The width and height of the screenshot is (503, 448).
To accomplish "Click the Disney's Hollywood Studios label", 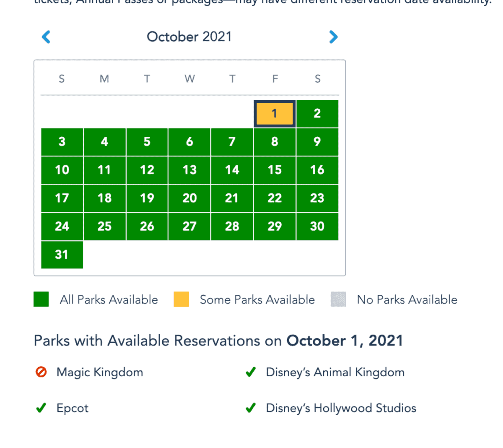I will 341,408.
